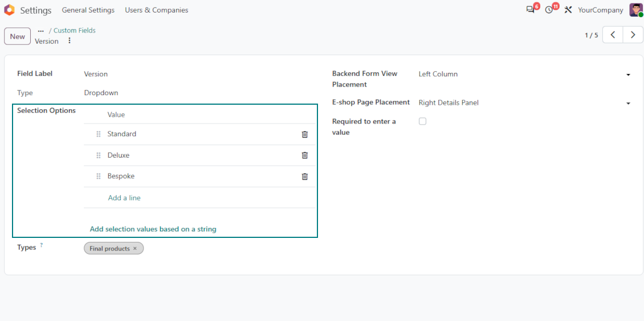Open the messages conversation icon
Image resolution: width=644 pixels, height=321 pixels.
(530, 10)
